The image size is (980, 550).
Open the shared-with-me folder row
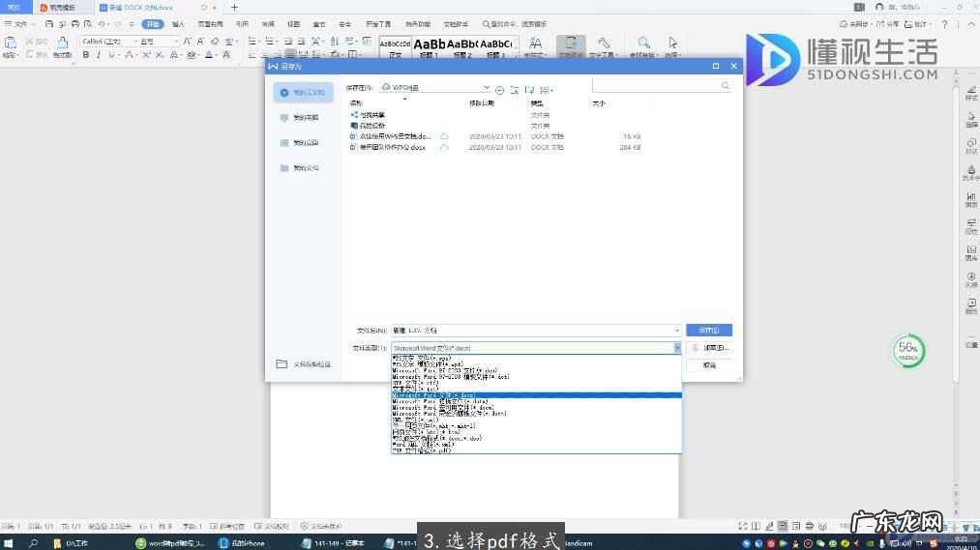[497, 115]
